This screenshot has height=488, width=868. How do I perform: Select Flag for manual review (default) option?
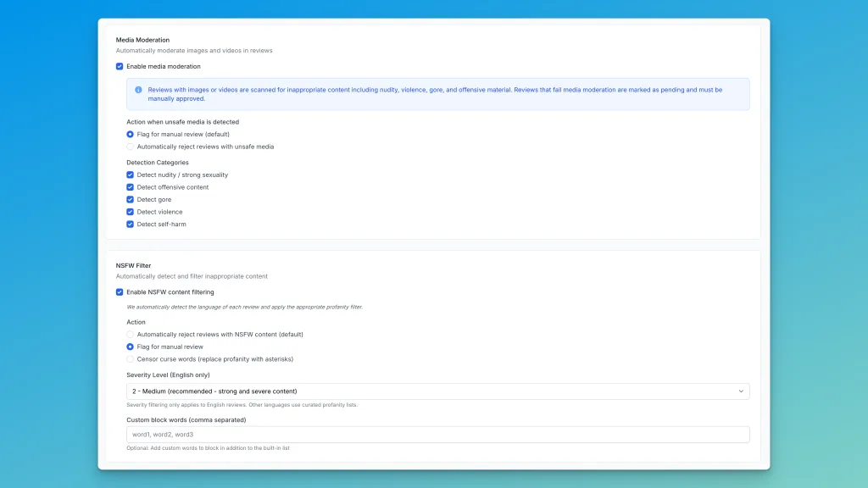click(x=130, y=134)
